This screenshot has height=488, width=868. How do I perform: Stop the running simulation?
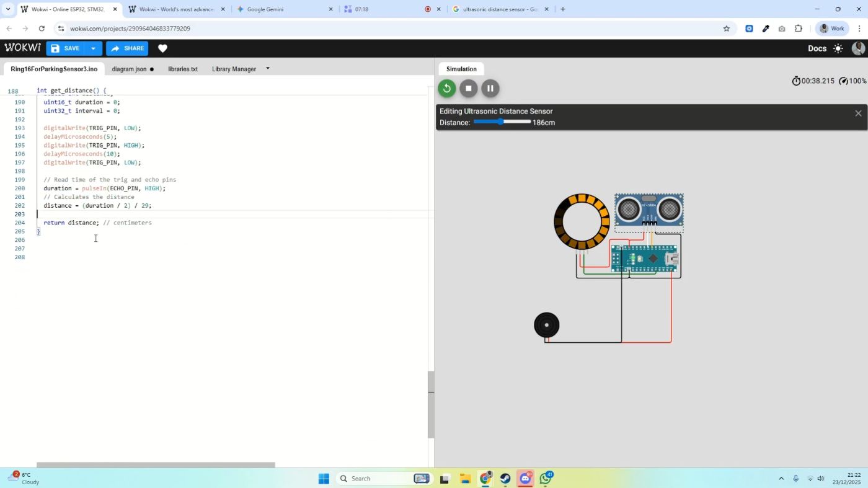click(469, 88)
